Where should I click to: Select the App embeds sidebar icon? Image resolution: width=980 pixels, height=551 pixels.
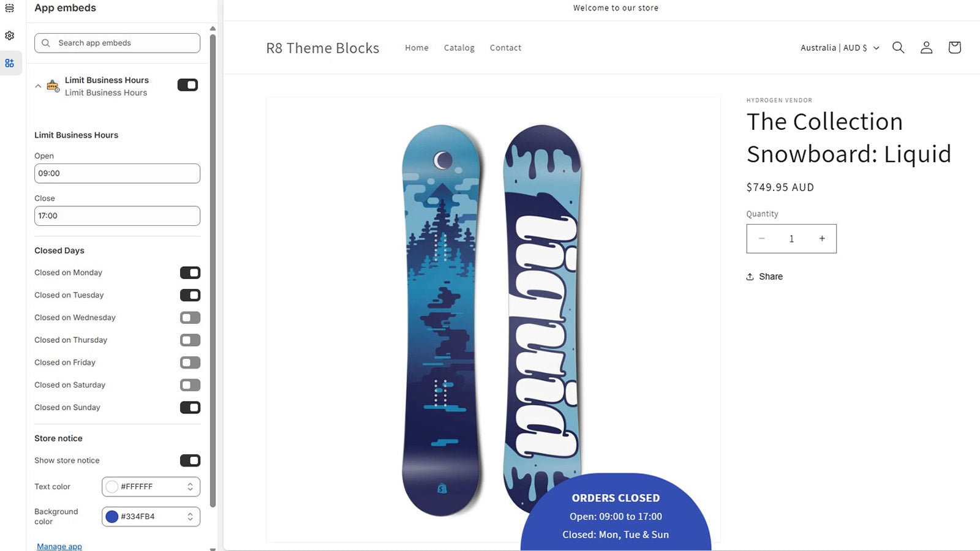pos(10,63)
